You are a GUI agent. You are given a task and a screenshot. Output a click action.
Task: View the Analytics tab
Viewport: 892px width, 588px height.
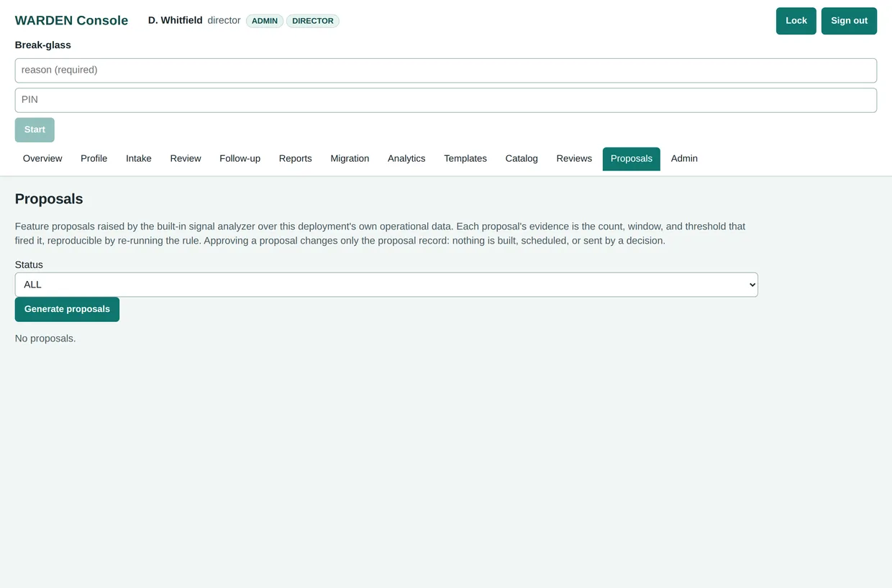(406, 159)
